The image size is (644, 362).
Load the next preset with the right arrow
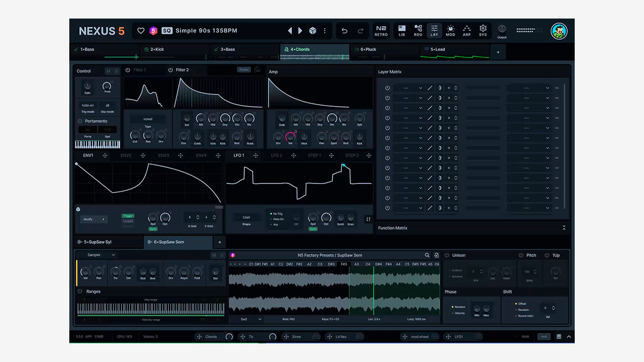(301, 31)
